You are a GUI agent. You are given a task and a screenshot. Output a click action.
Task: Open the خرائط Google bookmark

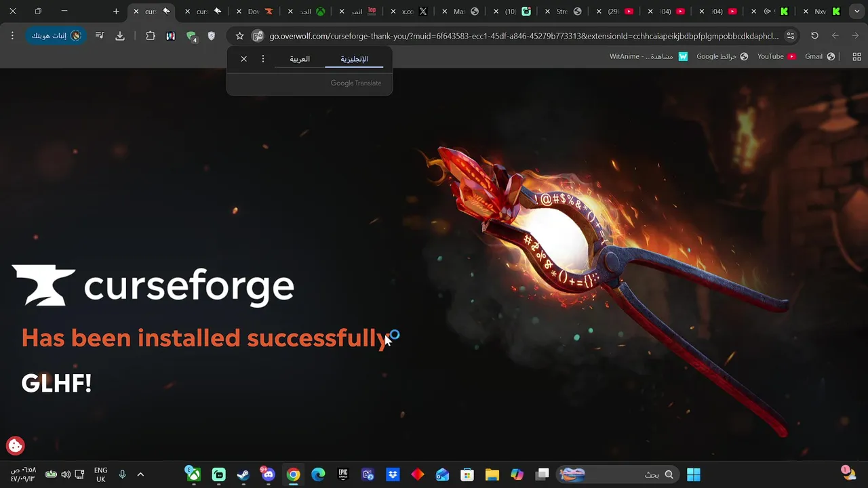click(x=722, y=56)
